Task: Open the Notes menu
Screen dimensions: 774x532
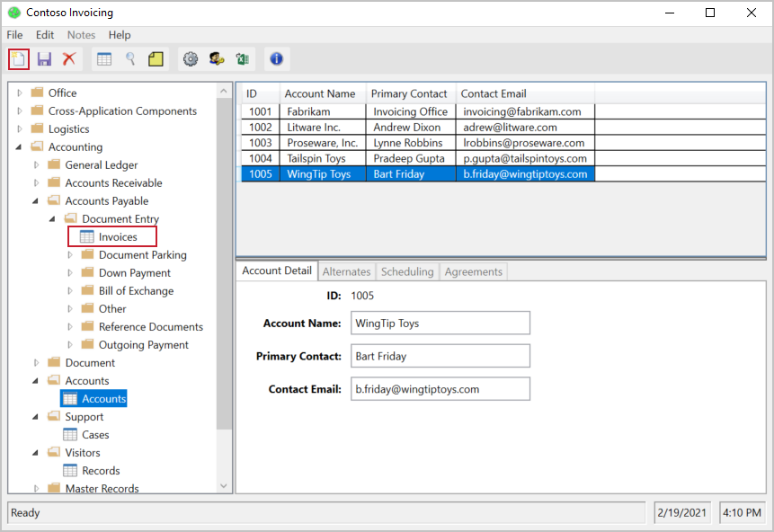Action: coord(82,35)
